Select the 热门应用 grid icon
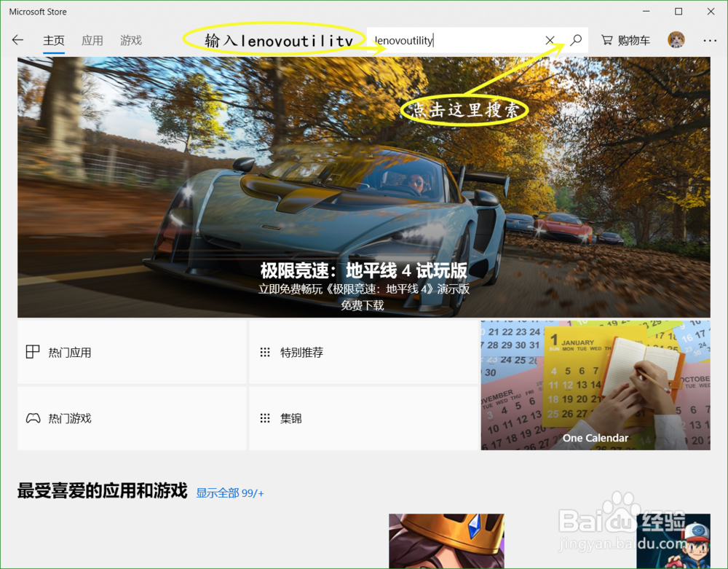Image resolution: width=728 pixels, height=569 pixels. point(33,351)
